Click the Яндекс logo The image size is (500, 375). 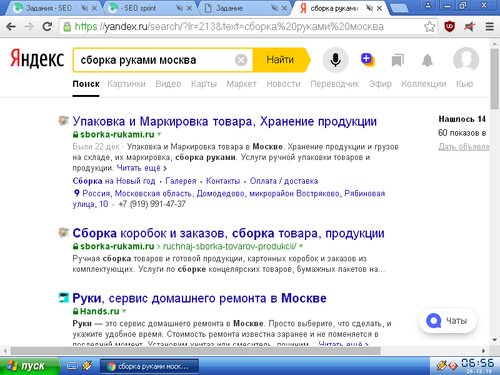click(37, 59)
